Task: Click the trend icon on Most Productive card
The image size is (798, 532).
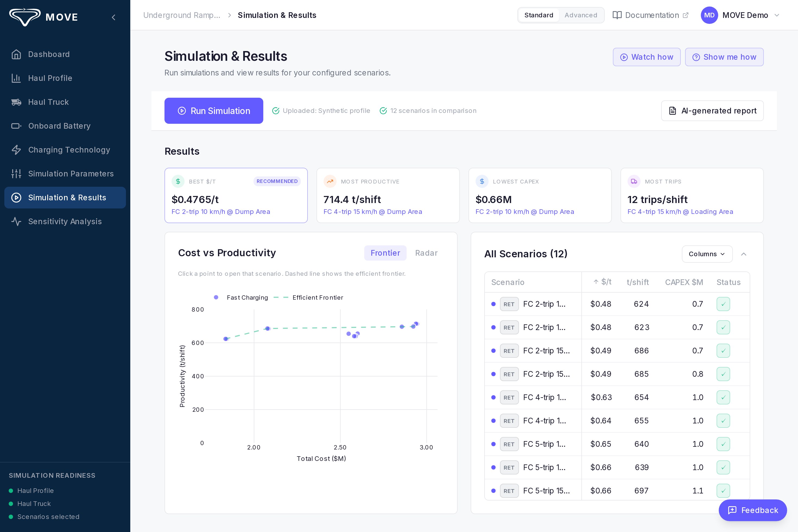Action: click(x=330, y=182)
